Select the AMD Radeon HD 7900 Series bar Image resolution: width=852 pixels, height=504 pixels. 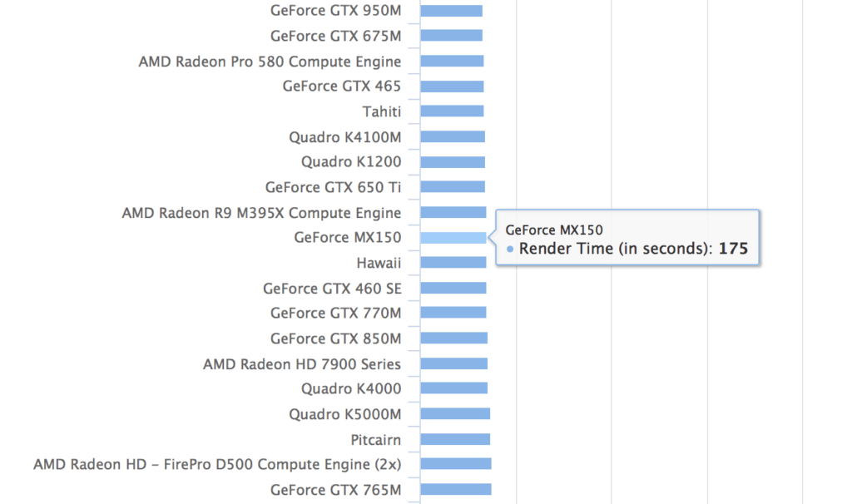coord(453,363)
